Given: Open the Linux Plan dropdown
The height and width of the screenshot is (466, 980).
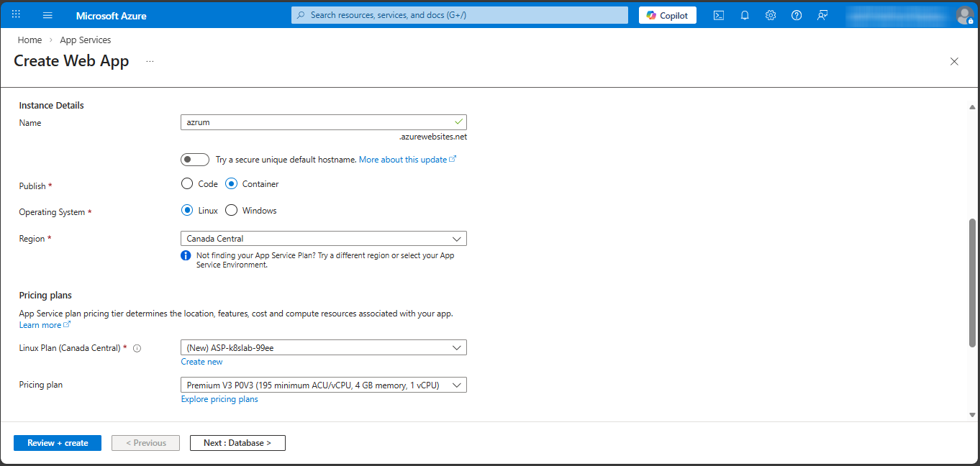Looking at the screenshot, I should [x=323, y=348].
